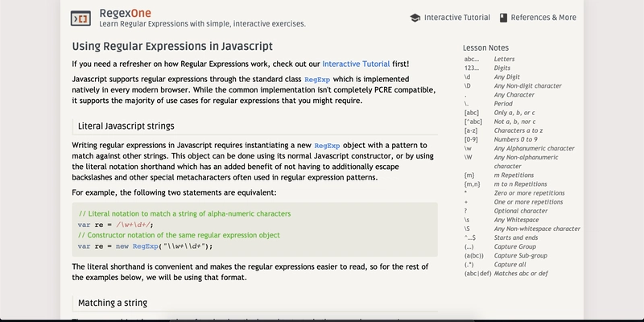Image resolution: width=644 pixels, height=322 pixels.
Task: Click the graduation cap Interactive Tutorial icon
Action: (x=415, y=18)
